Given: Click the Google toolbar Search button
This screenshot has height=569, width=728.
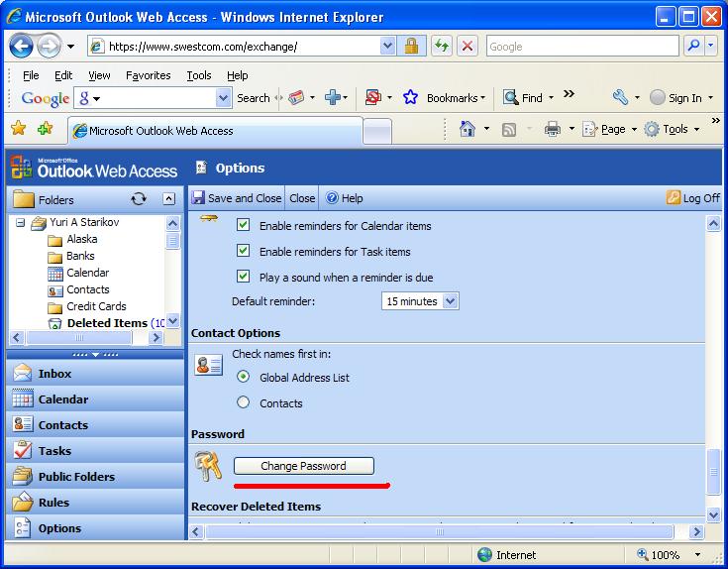Looking at the screenshot, I should tap(253, 98).
